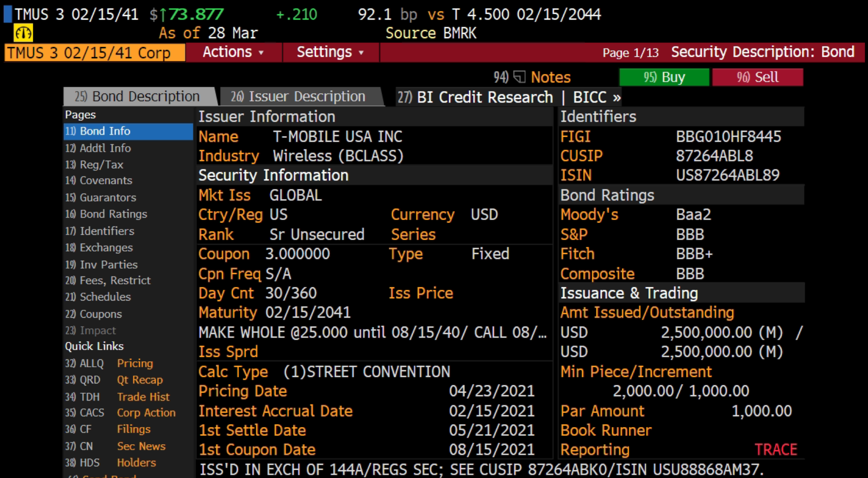This screenshot has width=868, height=478.
Task: Open TDH Trade Hist quick link
Action: click(x=117, y=397)
